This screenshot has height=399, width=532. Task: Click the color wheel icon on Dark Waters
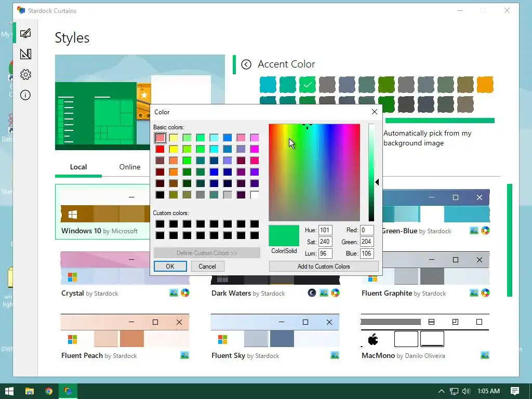[335, 293]
